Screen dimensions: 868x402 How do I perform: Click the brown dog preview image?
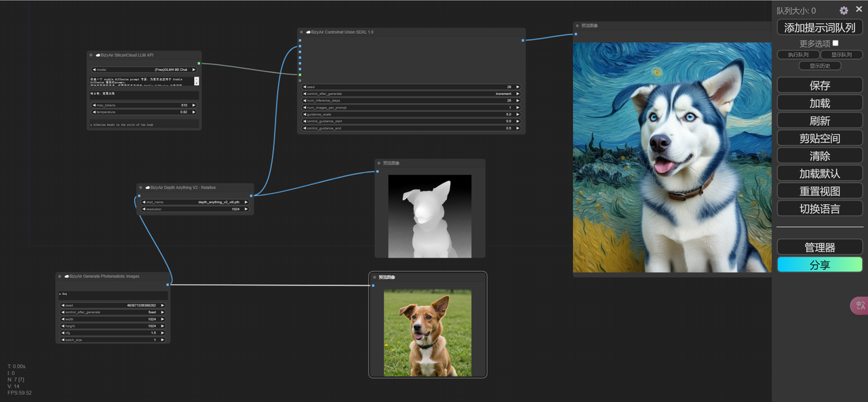pyautogui.click(x=427, y=334)
